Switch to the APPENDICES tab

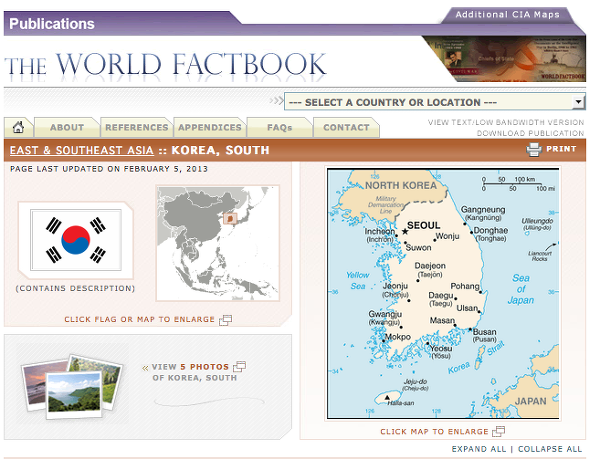(x=210, y=127)
